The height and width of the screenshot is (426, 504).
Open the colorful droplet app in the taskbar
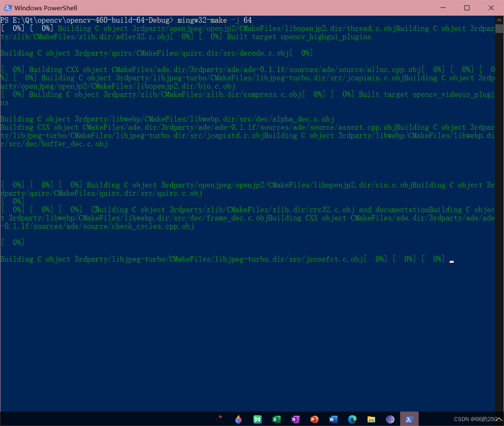pyautogui.click(x=239, y=419)
